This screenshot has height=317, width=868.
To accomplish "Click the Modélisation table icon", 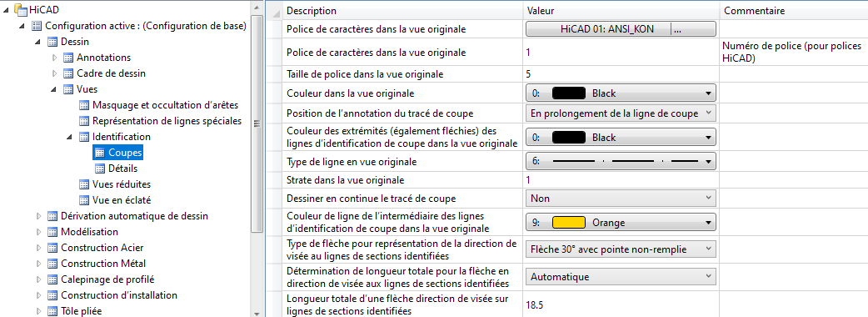I will pyautogui.click(x=52, y=232).
